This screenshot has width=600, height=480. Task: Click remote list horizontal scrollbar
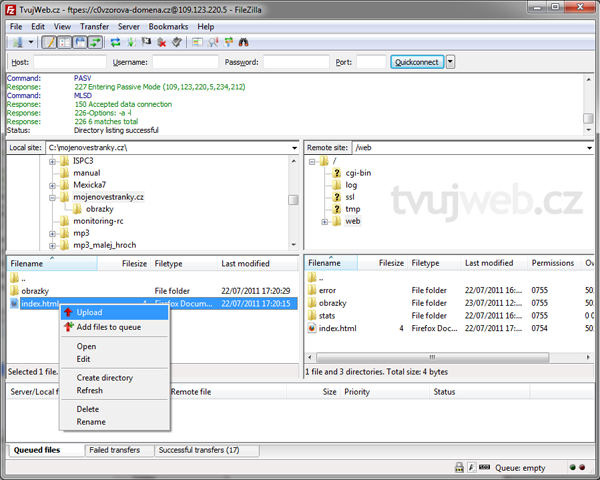[432, 358]
